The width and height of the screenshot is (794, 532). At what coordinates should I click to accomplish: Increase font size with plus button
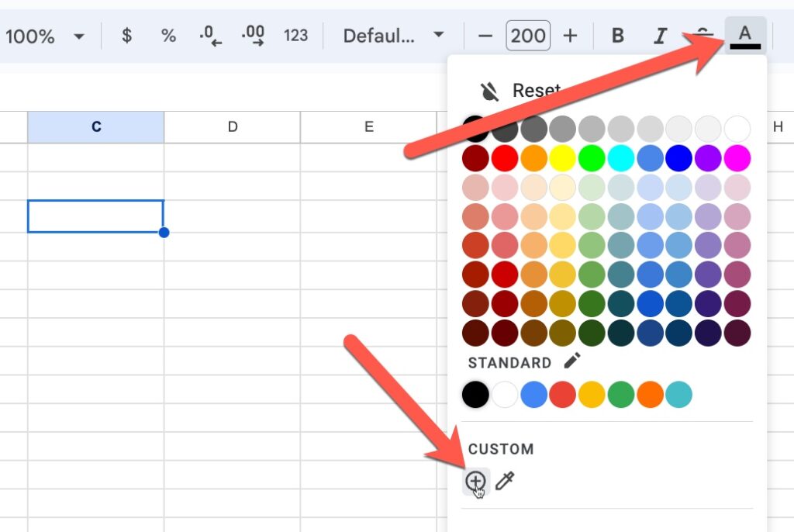click(x=570, y=36)
